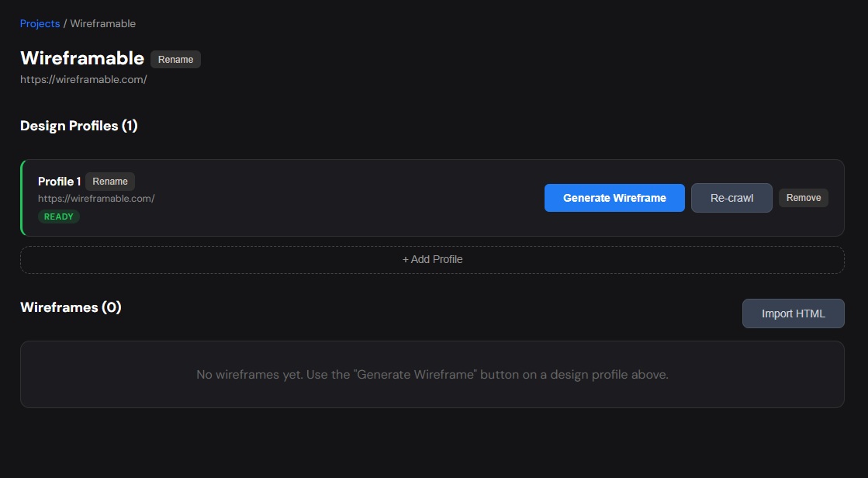Re-crawl the Profile 1 site
The height and width of the screenshot is (478, 868).
[731, 198]
